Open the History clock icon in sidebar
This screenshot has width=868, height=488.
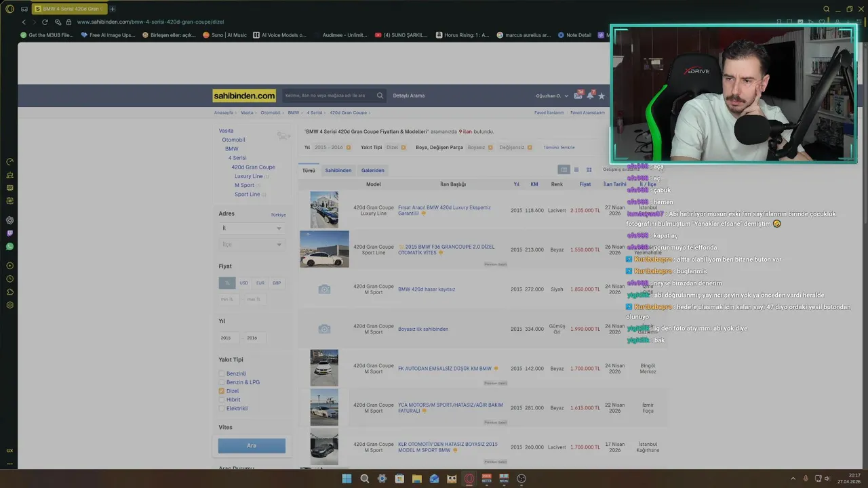[x=9, y=279]
